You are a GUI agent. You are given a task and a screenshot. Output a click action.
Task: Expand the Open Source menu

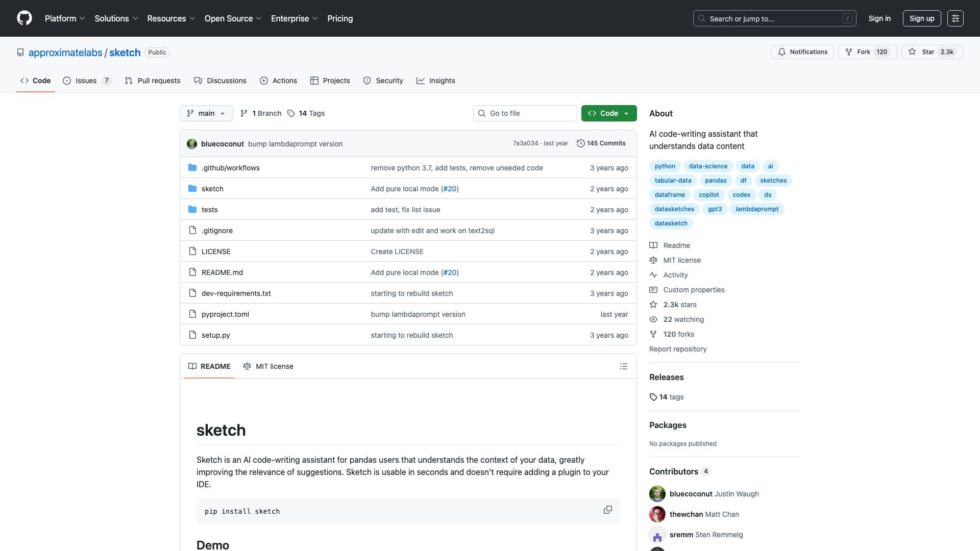coord(233,18)
